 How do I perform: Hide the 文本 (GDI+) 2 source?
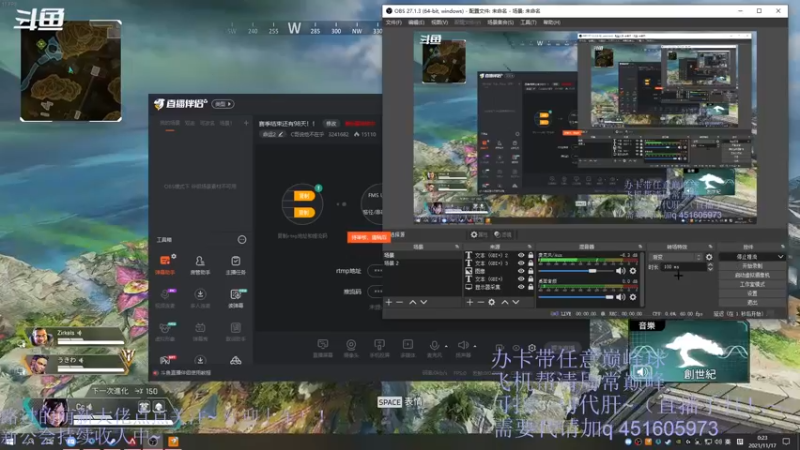pyautogui.click(x=521, y=255)
